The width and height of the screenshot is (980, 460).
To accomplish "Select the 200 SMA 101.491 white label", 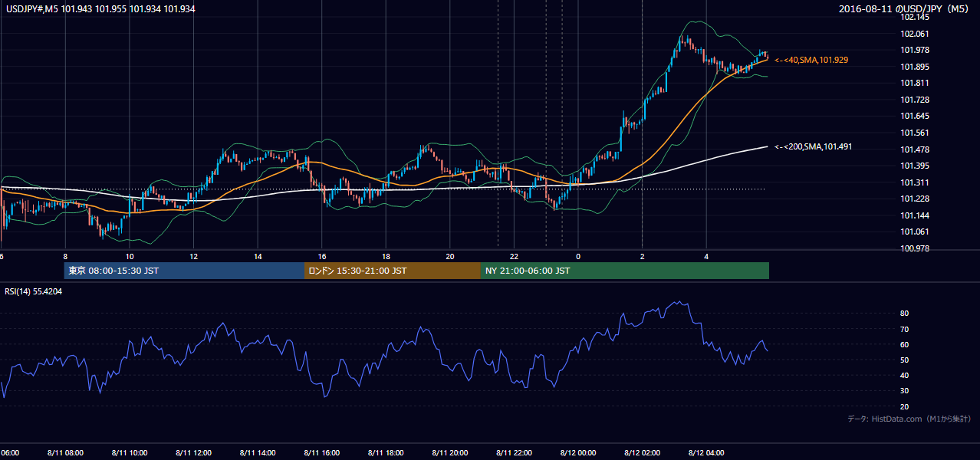I will click(x=814, y=146).
